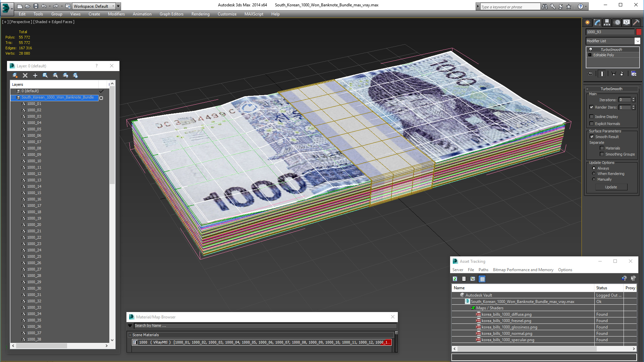Viewport: 644px width, 362px height.
Task: Toggle TurboSmooth modifier lightbulb on/off
Action: click(x=591, y=50)
